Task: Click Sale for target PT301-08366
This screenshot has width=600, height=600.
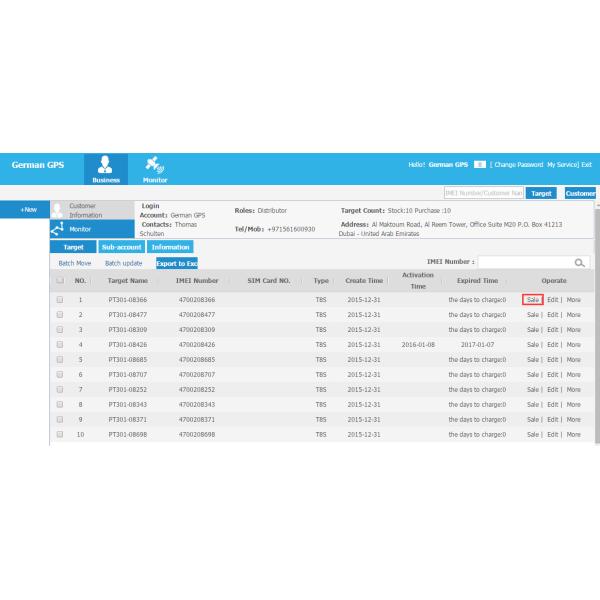Action: tap(532, 299)
